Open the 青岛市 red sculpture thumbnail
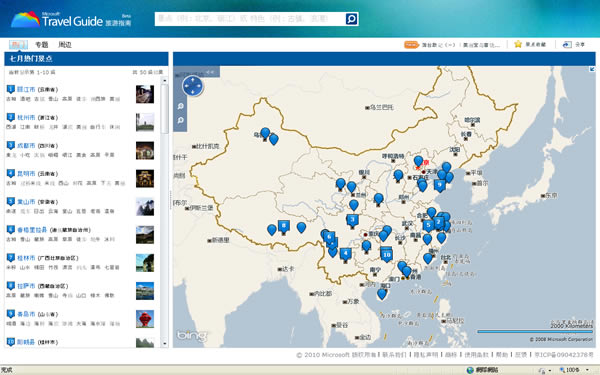This screenshot has width=600, height=375. (x=145, y=319)
